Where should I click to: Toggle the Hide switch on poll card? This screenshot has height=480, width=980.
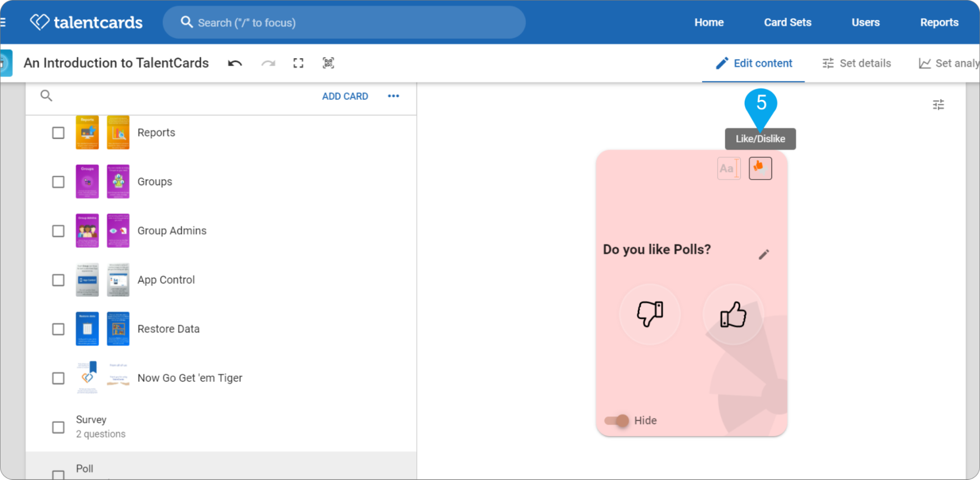617,421
